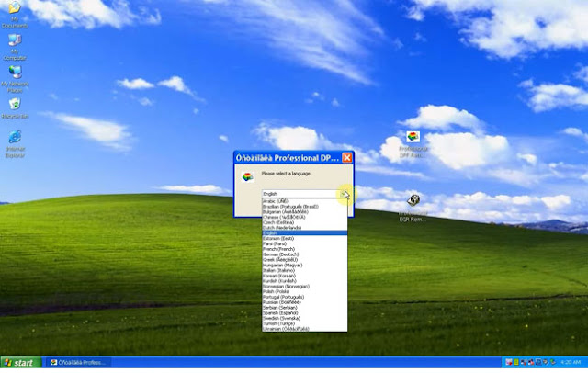Open My Documents desktop icon
This screenshot has height=373, width=588.
pyautogui.click(x=15, y=14)
